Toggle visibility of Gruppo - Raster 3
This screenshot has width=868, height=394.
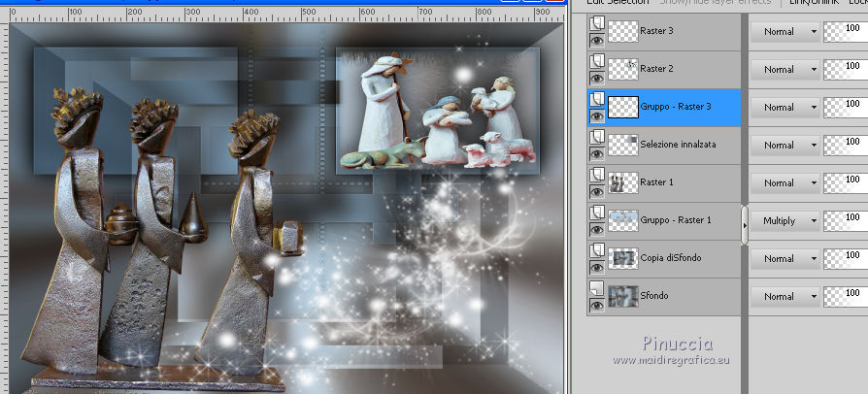[597, 115]
